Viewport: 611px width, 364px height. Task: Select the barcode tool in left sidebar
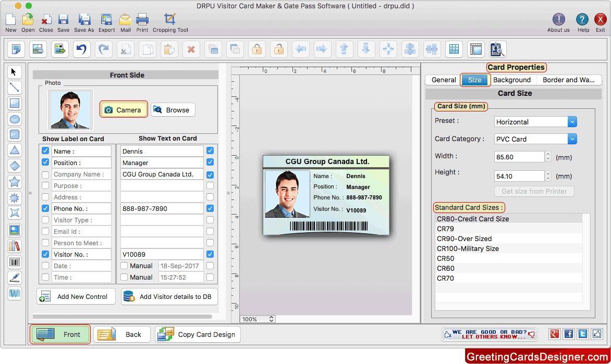(x=15, y=262)
